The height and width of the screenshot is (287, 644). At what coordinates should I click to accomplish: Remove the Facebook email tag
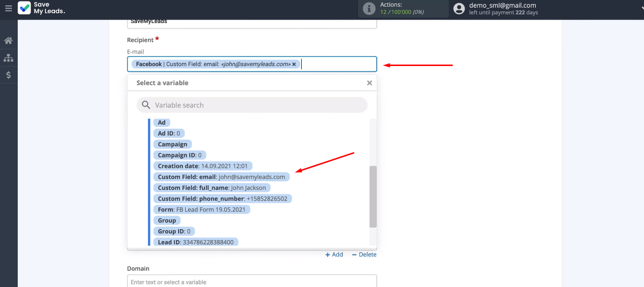click(294, 64)
